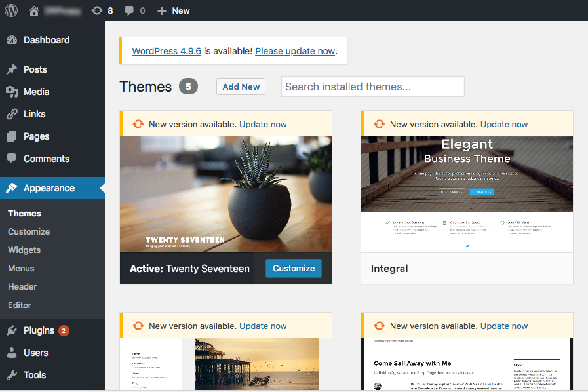Click the Plugins badge showing 2
Viewport: 588px width, 392px height.
tap(64, 330)
